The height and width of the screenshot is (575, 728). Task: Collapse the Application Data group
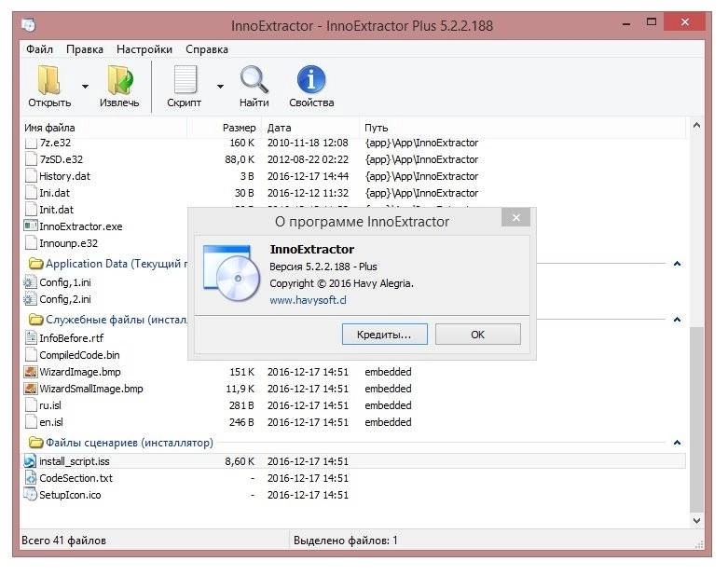(677, 264)
